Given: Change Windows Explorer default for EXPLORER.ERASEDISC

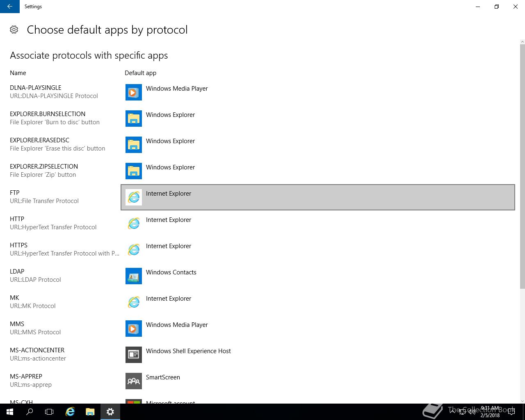Looking at the screenshot, I should 318,145.
